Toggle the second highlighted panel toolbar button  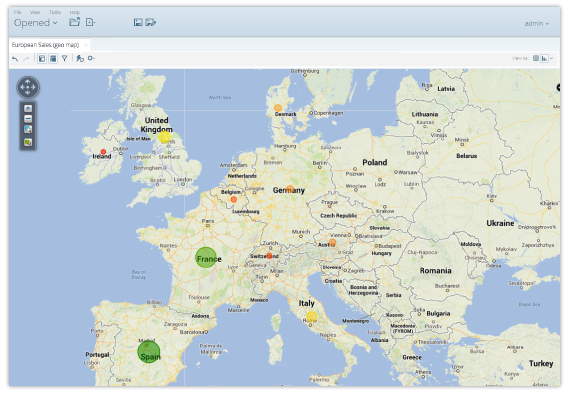pos(53,58)
